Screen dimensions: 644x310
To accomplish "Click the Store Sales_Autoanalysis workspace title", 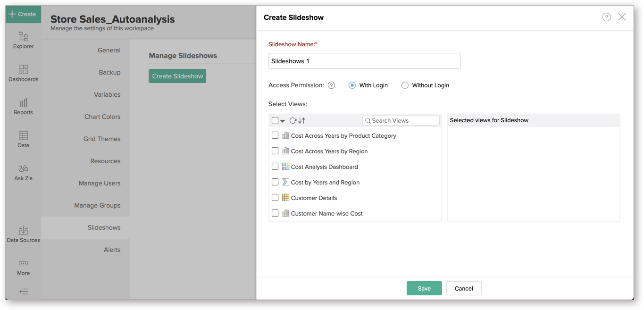I will pos(112,19).
